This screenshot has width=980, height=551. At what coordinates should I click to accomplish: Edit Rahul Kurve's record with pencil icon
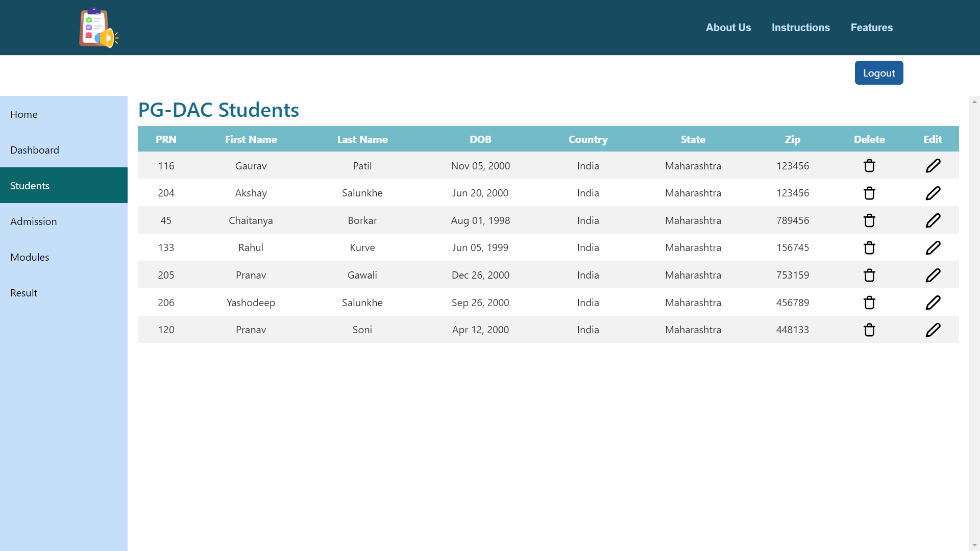pos(933,248)
